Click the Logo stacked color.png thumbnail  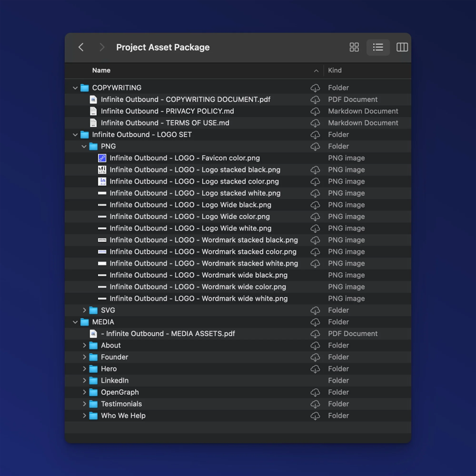(x=102, y=181)
